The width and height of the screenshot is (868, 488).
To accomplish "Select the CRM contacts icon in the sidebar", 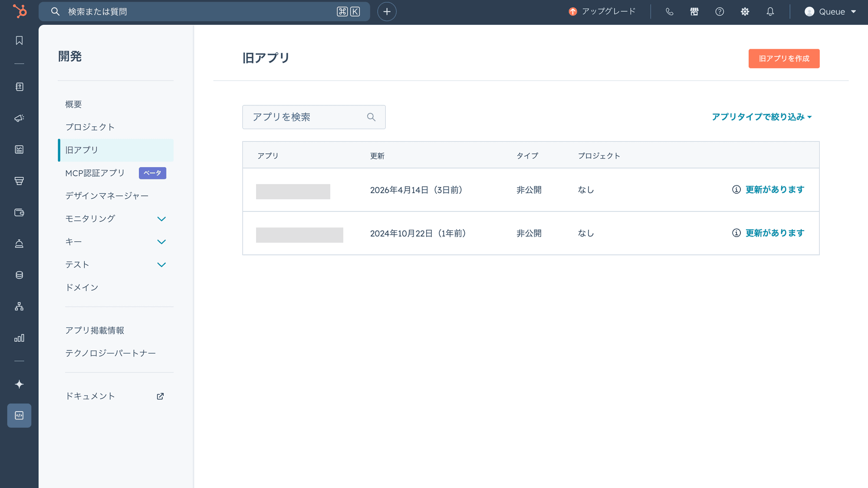I will pyautogui.click(x=19, y=86).
